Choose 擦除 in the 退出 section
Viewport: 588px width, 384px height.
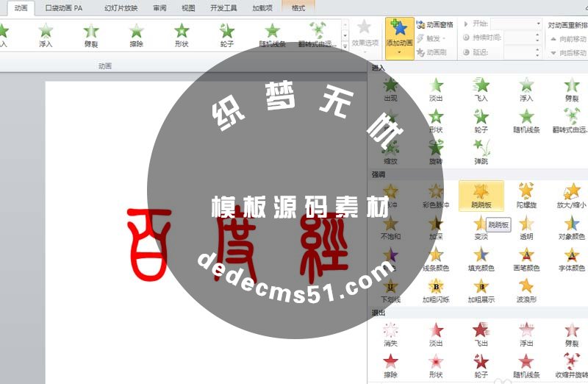390,366
